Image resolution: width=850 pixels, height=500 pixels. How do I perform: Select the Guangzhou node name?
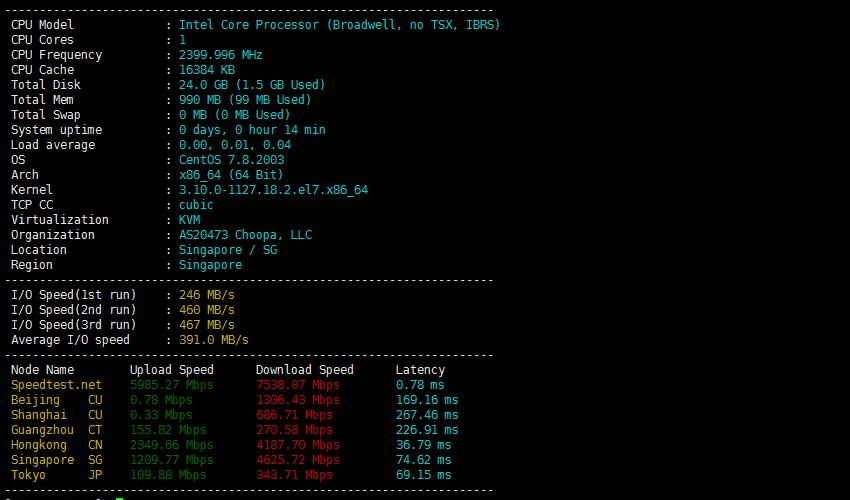tap(42, 430)
